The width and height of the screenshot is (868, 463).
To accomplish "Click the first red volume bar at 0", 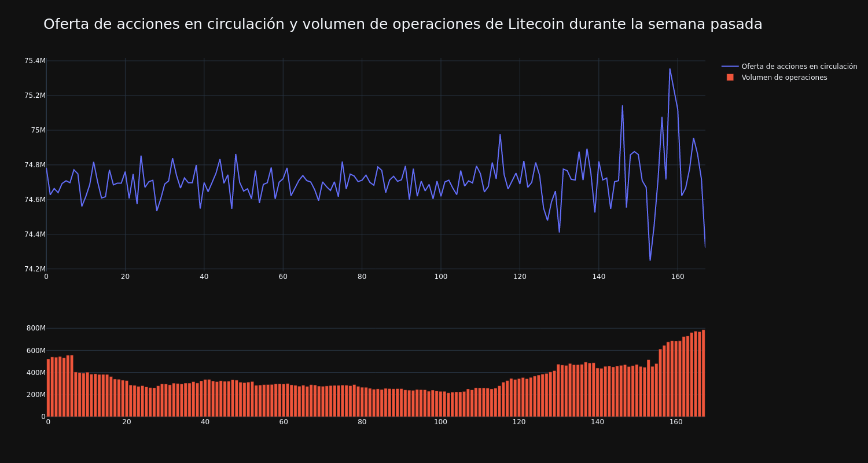I will pyautogui.click(x=48, y=388).
